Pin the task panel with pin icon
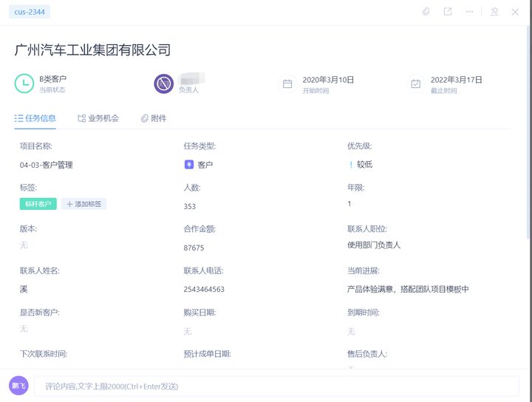This screenshot has height=402, width=532. click(494, 12)
